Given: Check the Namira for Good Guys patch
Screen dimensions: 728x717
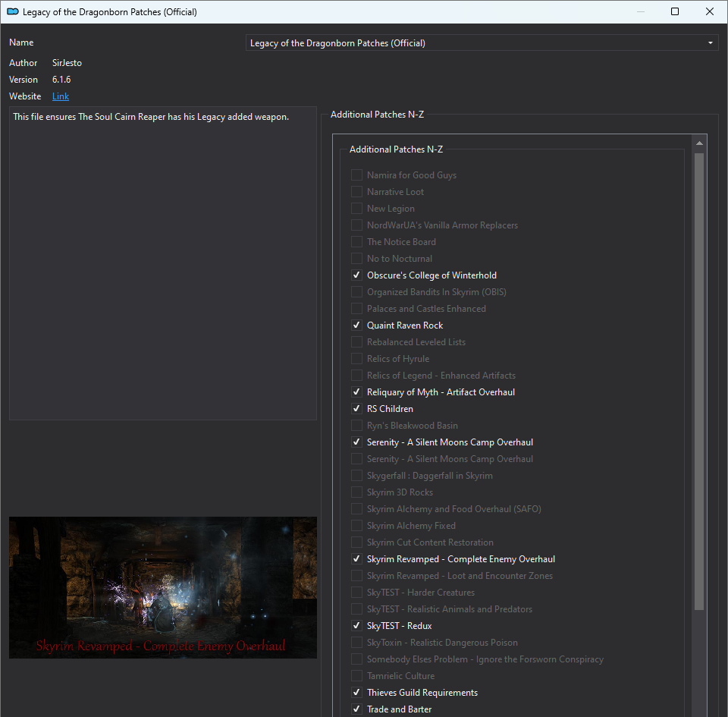Looking at the screenshot, I should tap(356, 175).
